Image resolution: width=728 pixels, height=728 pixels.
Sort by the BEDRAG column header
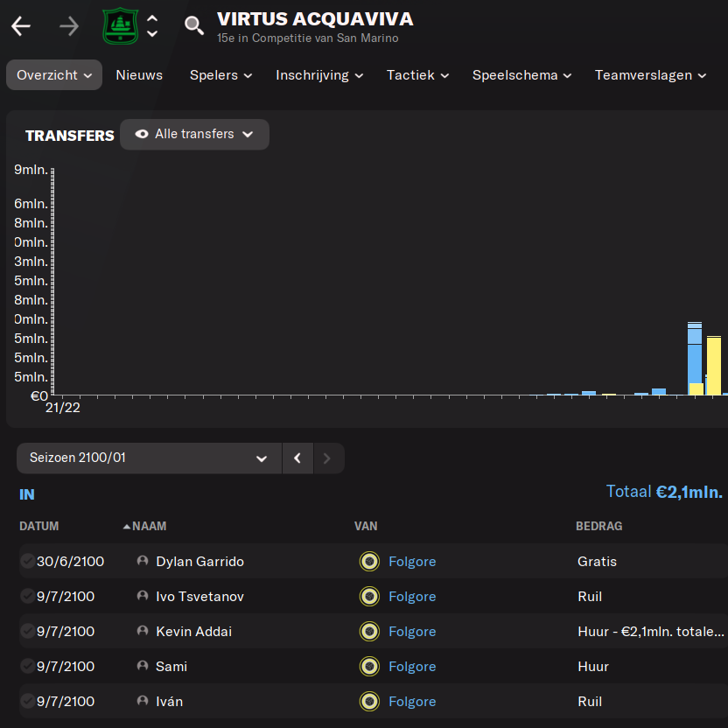598,526
